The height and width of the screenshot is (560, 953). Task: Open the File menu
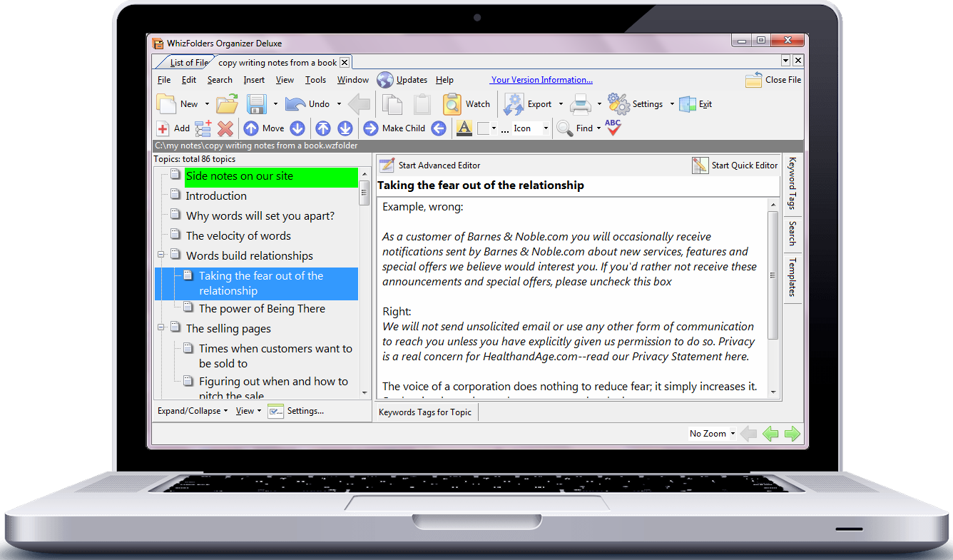(x=164, y=80)
